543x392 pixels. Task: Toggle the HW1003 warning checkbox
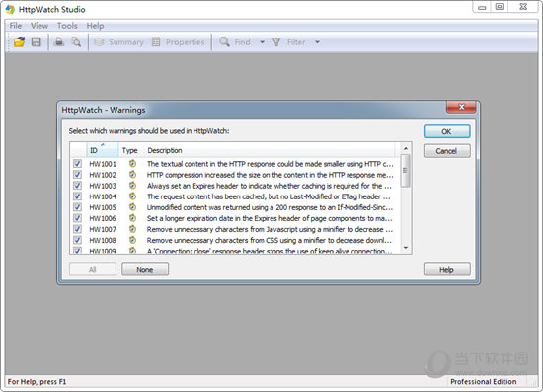pos(77,186)
